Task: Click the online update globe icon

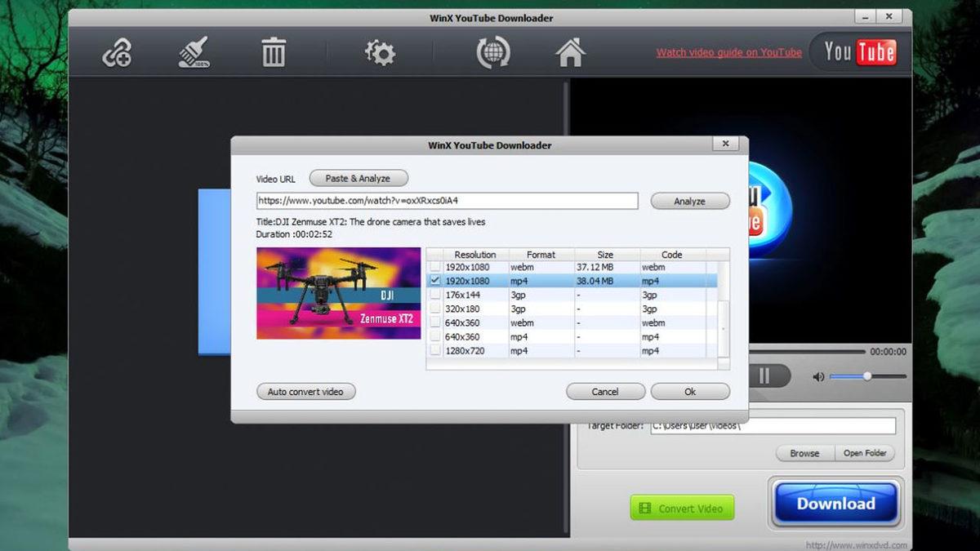Action: 491,51
